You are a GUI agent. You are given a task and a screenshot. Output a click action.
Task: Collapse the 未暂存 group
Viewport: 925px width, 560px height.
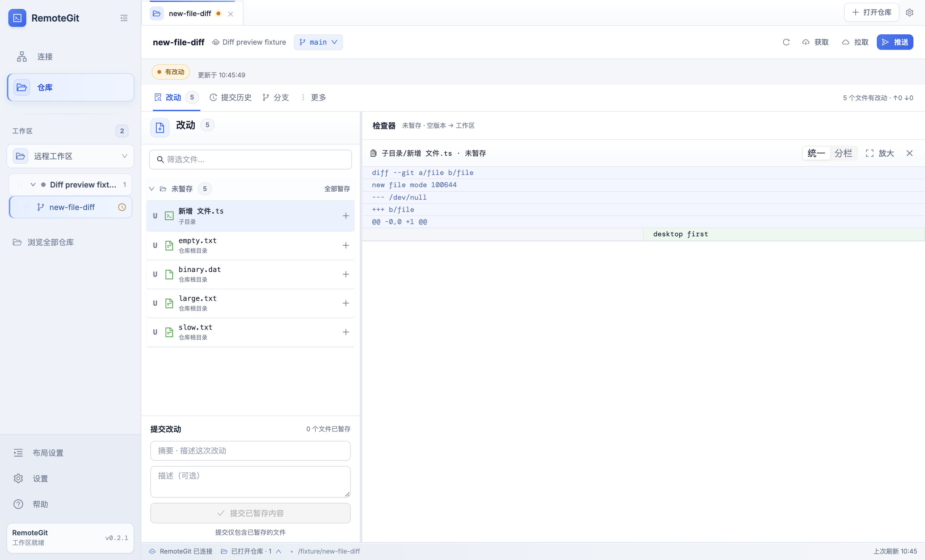[x=152, y=189]
